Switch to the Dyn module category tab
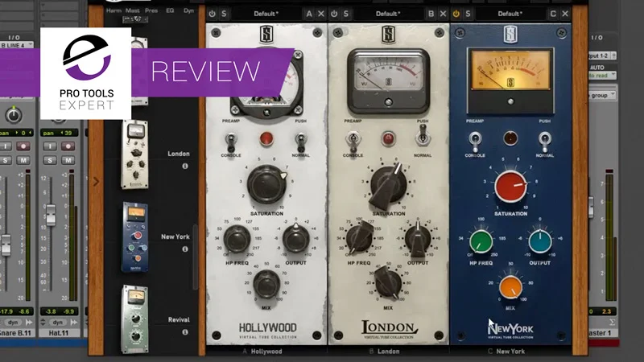Image resolution: width=644 pixels, height=362 pixels. pos(188,10)
